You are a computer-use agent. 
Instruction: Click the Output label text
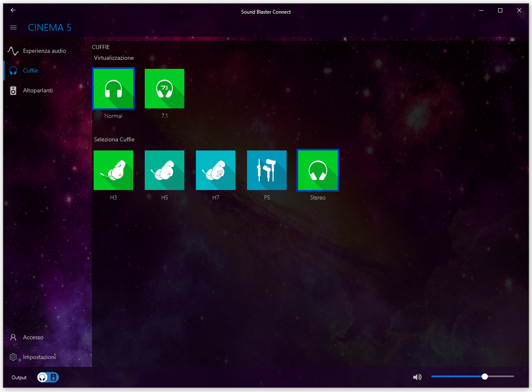[x=19, y=378]
